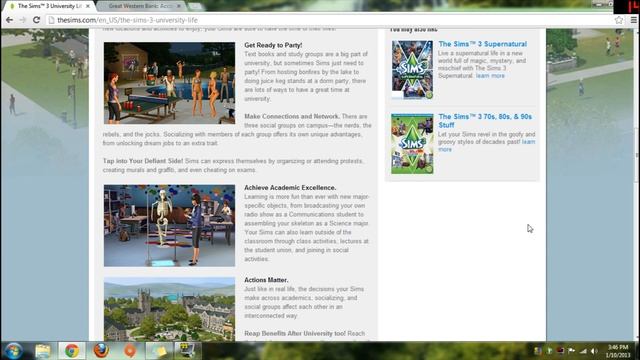
Task: Click learn more under The Sims 3 Supernatural
Action: [x=490, y=76]
